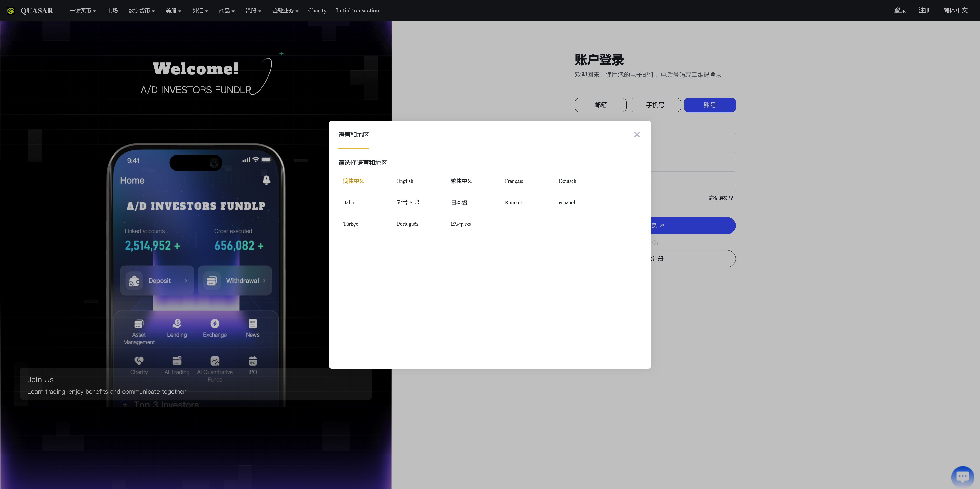Image resolution: width=980 pixels, height=489 pixels.
Task: Expand the 一键买币 dropdown menu
Action: click(83, 11)
